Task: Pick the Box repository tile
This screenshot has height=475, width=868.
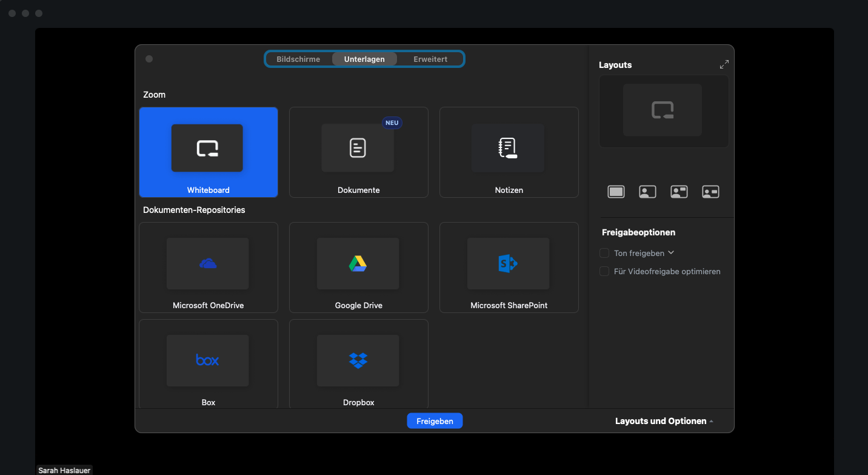Action: tap(208, 364)
